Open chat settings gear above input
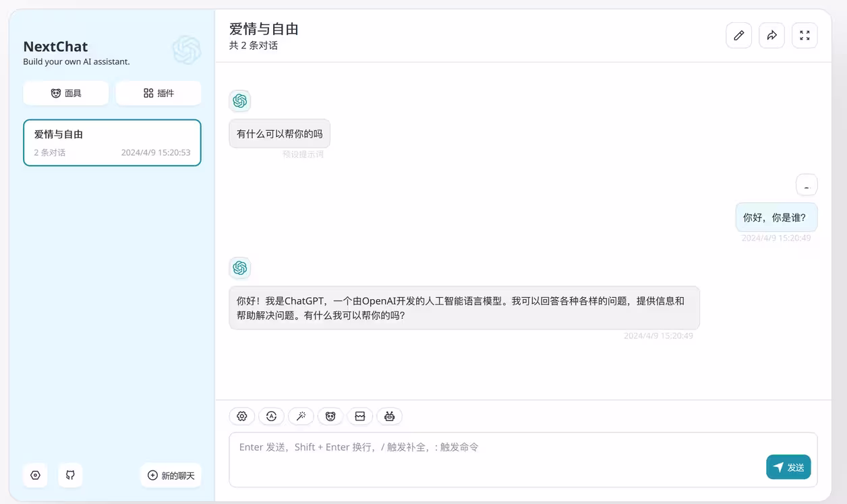 tap(242, 416)
